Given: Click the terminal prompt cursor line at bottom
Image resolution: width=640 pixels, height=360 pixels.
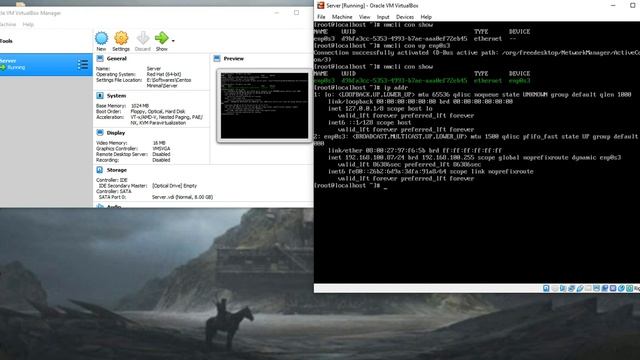Looking at the screenshot, I should 351,185.
